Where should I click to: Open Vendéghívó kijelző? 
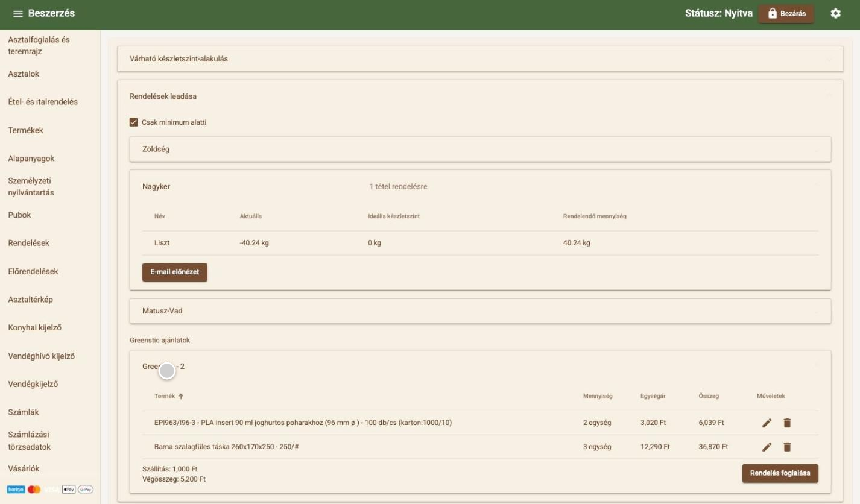[x=42, y=356]
